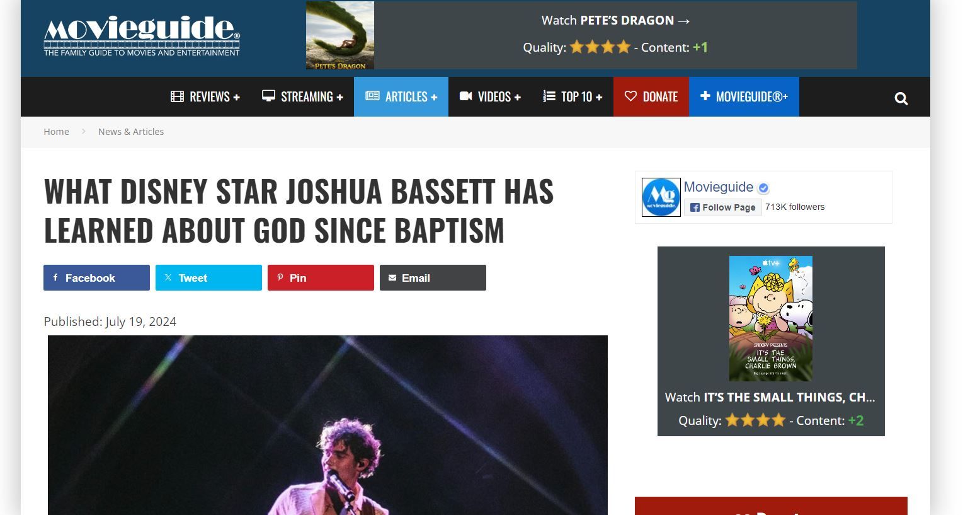Screen dimensions: 980x515
Task: Click the verified badge beside Movieguide
Action: coord(763,188)
